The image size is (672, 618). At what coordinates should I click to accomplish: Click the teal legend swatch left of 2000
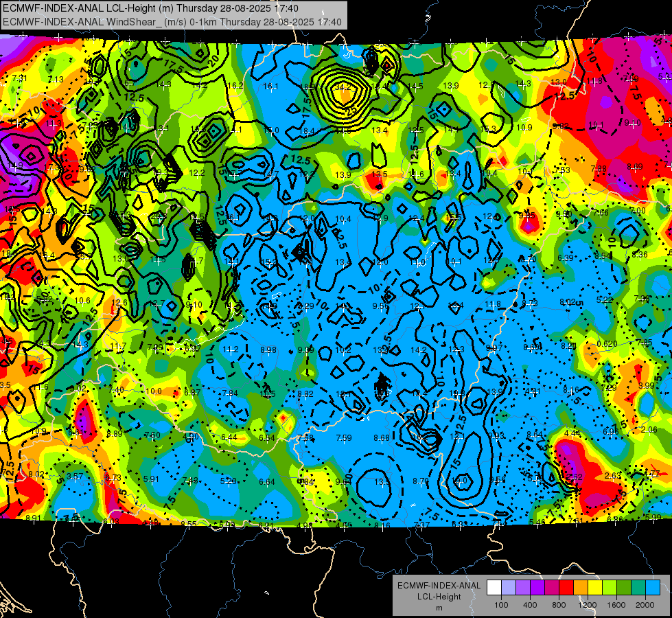(638, 588)
